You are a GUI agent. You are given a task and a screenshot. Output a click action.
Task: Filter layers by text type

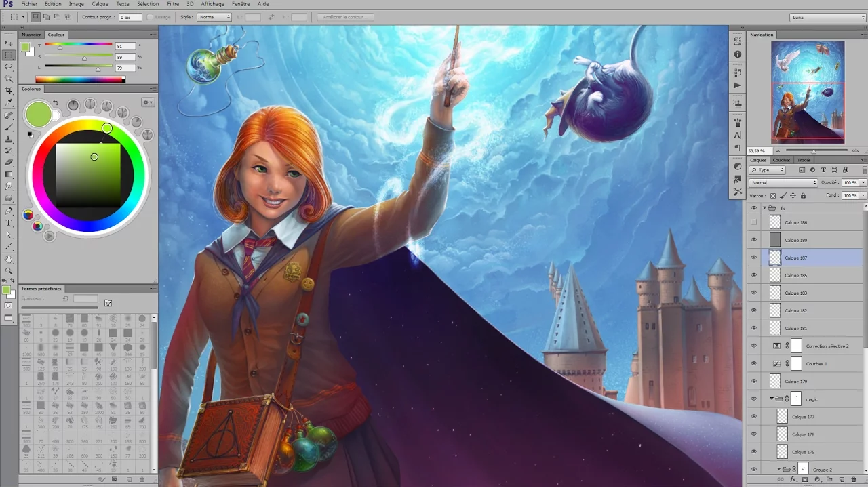tap(823, 170)
